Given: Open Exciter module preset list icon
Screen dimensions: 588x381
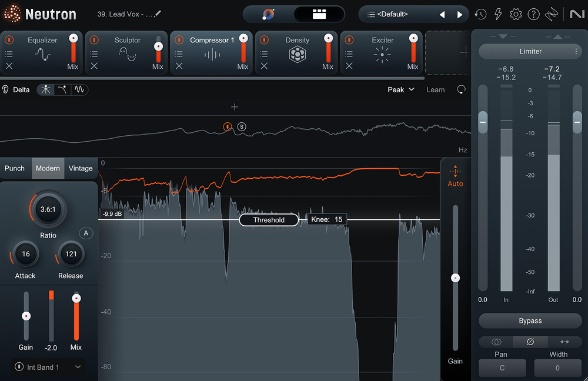Looking at the screenshot, I should [x=349, y=54].
